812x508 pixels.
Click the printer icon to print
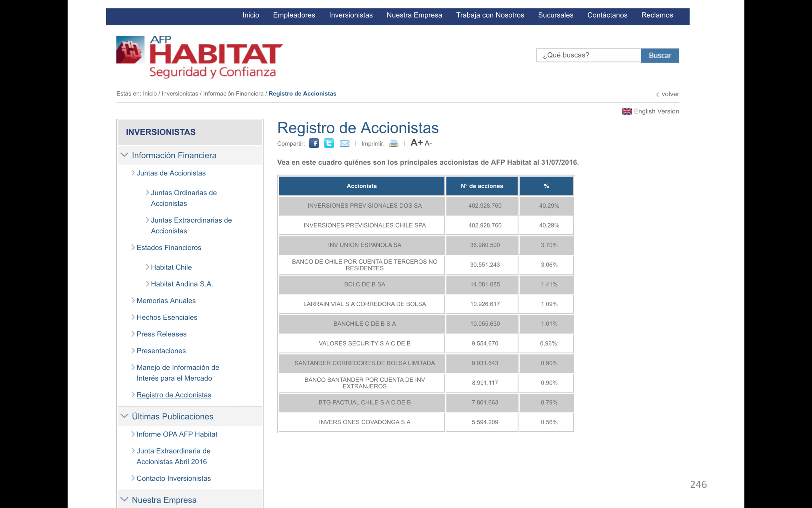(x=393, y=144)
